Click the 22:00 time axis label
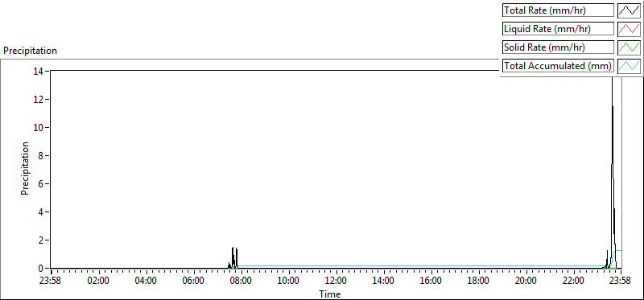644x300 pixels. click(x=574, y=282)
